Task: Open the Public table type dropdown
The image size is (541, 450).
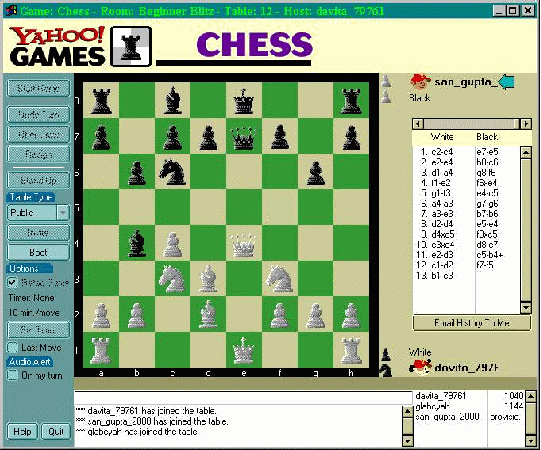Action: 63,213
